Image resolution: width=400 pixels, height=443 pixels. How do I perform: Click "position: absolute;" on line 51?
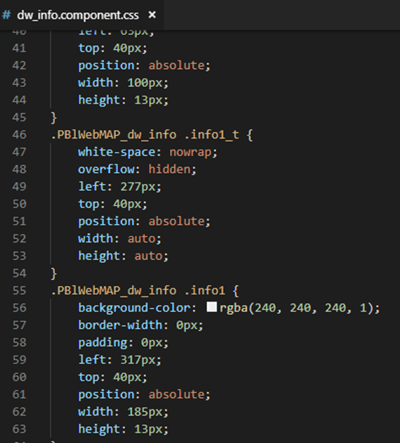point(144,221)
